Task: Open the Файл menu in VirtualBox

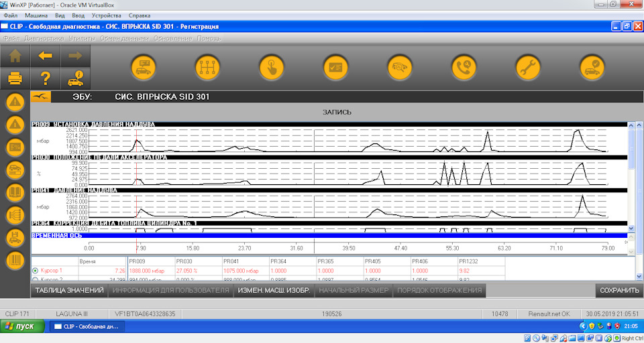Action: coord(11,15)
